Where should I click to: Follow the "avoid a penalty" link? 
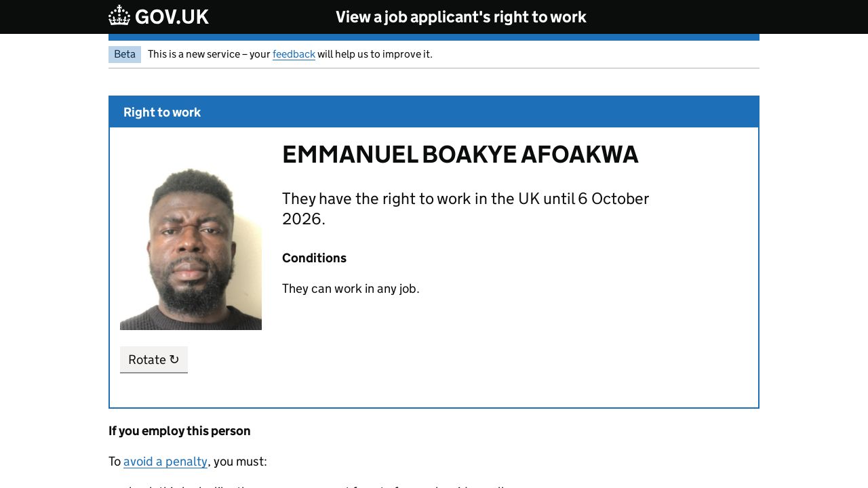click(165, 462)
